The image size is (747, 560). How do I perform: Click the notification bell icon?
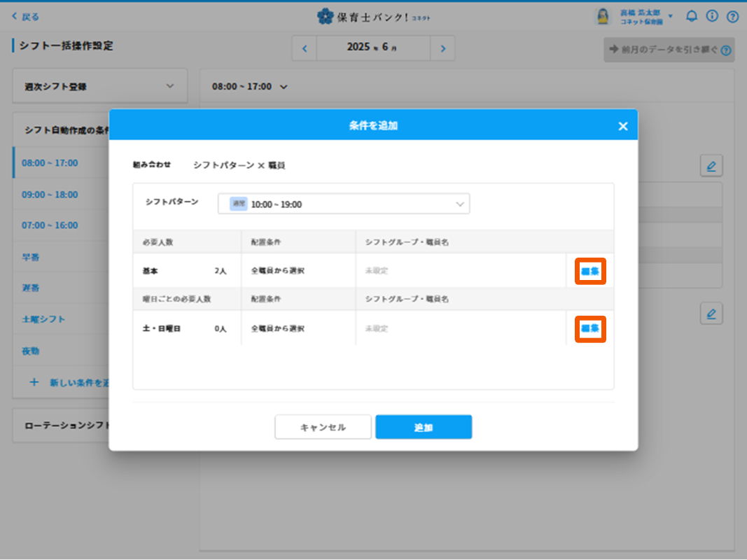[692, 16]
